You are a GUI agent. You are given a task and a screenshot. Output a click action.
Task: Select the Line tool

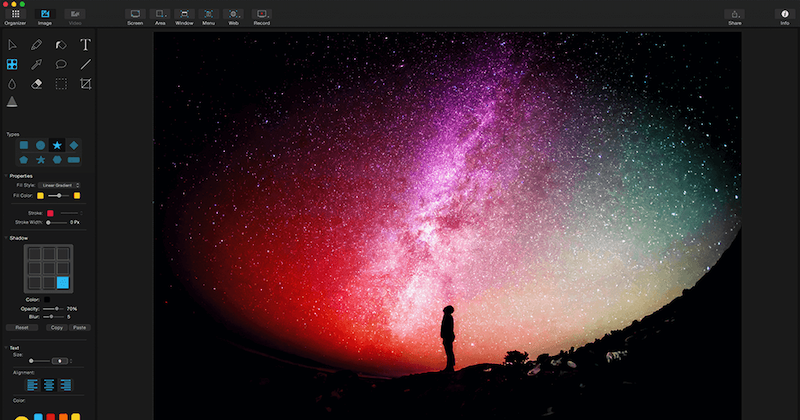pyautogui.click(x=85, y=64)
